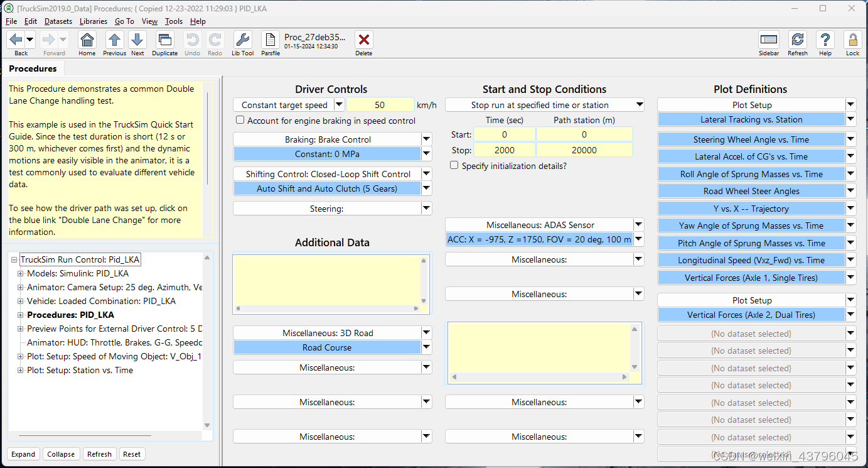Open the Libraries menu

click(x=94, y=21)
